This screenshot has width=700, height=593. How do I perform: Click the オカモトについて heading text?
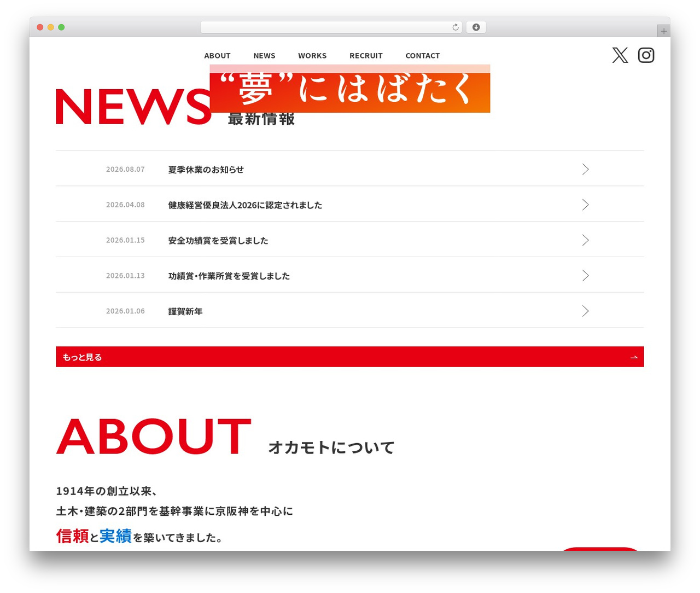point(331,447)
